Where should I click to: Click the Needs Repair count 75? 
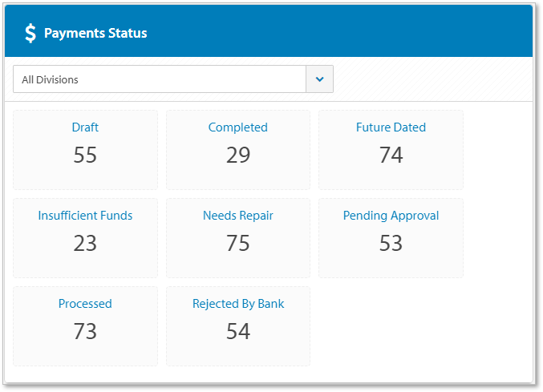point(238,243)
